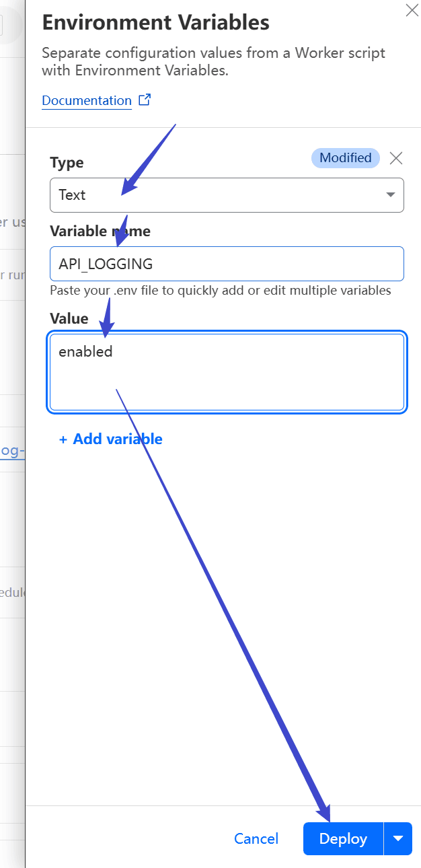Add another variable with Add variable
The height and width of the screenshot is (868, 421).
click(111, 439)
